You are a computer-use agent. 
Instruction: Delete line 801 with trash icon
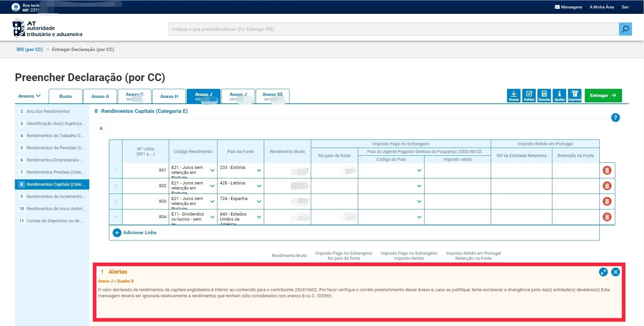coord(607,170)
